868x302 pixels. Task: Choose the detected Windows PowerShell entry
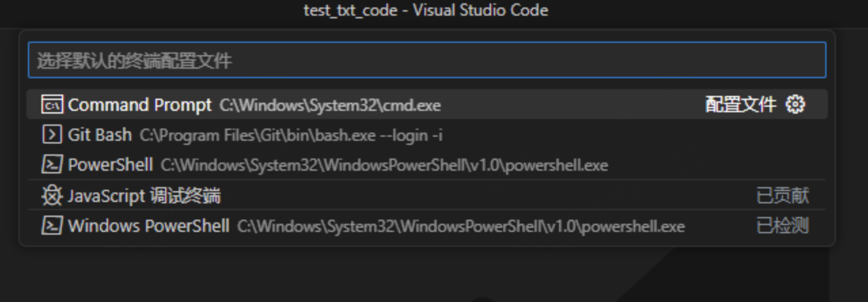point(148,226)
